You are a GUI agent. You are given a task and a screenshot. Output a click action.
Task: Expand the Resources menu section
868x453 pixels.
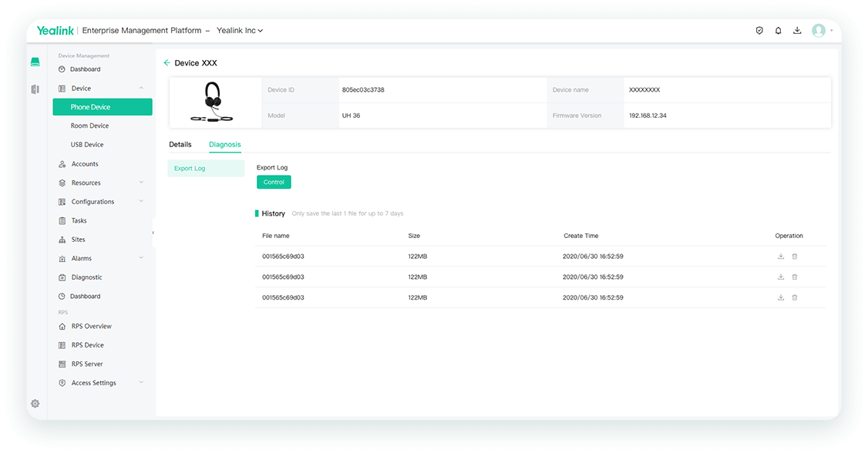tap(141, 183)
